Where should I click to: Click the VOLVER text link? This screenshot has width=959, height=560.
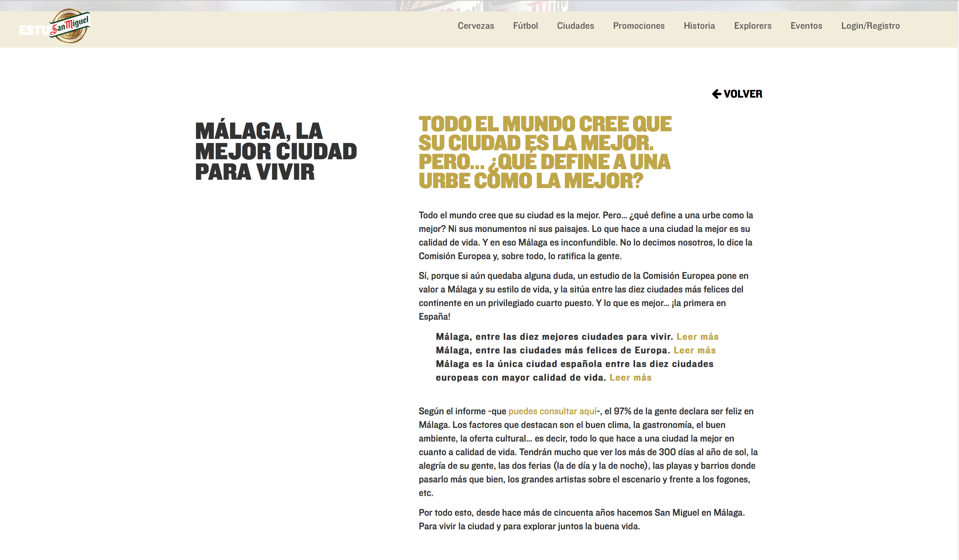(x=743, y=94)
